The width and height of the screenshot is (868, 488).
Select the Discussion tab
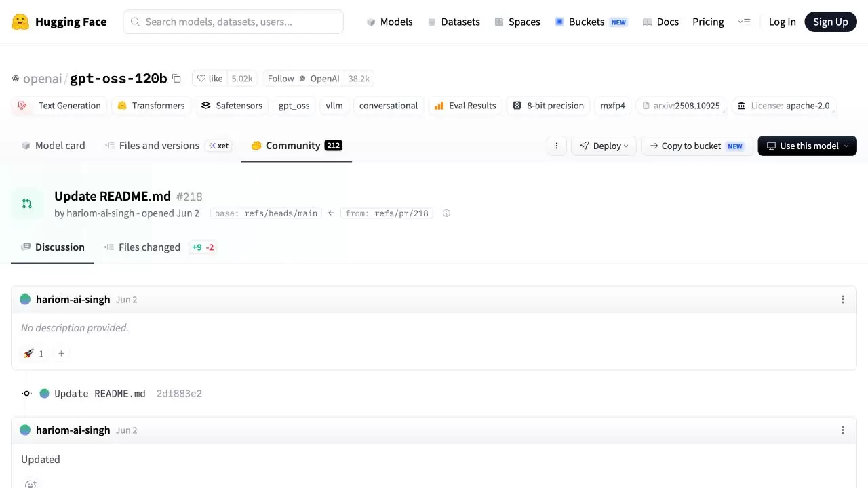click(x=53, y=247)
